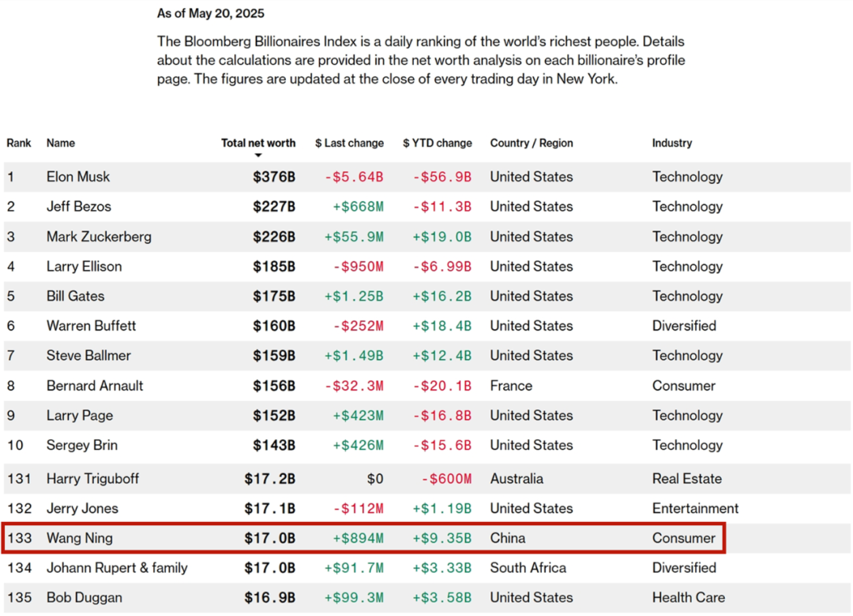853x616 pixels.
Task: Select the $0 last change for Harry Triguboff
Action: pyautogui.click(x=375, y=479)
